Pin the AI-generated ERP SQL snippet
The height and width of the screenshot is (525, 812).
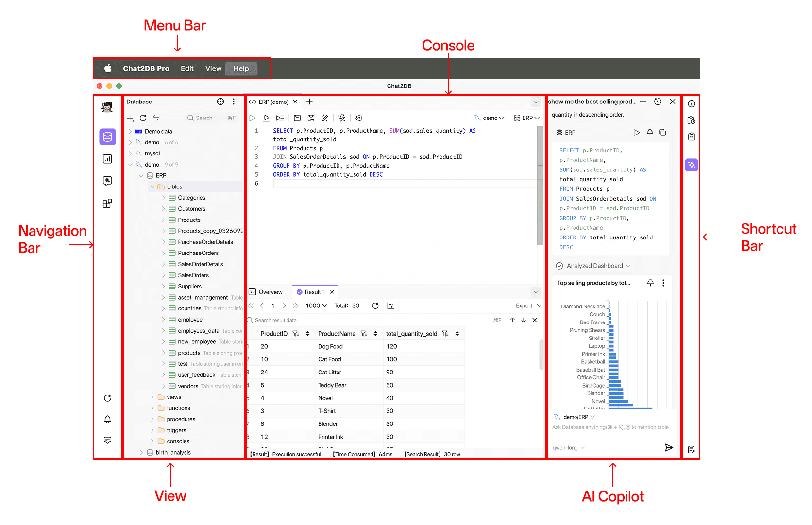[x=650, y=133]
